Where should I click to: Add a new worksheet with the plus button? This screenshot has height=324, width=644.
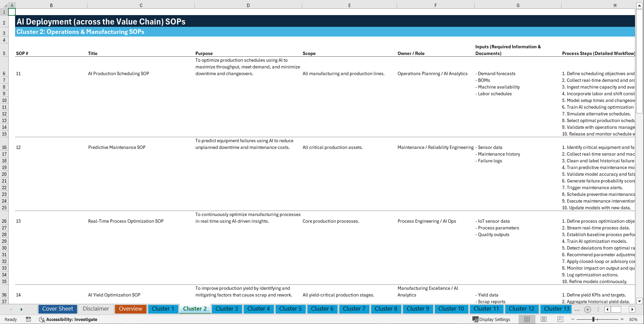[587, 309]
